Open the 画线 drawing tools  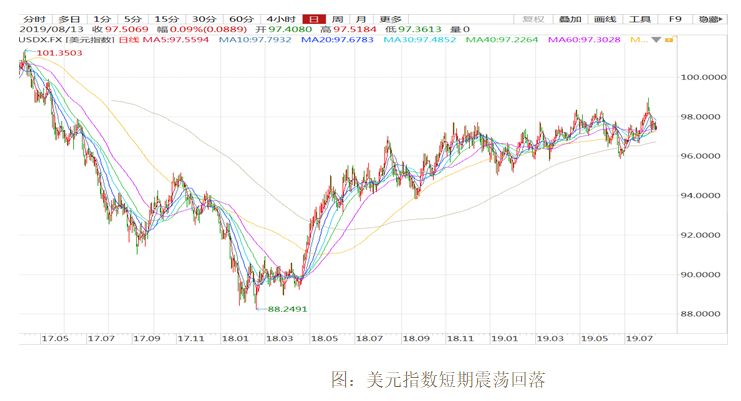coord(605,19)
